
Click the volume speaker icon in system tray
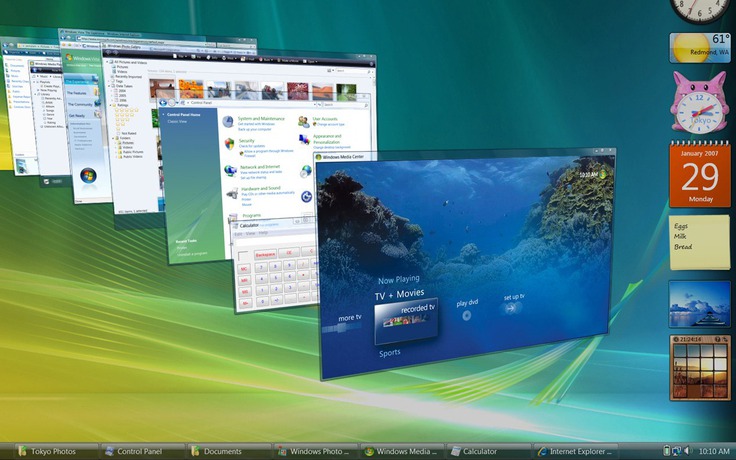(x=688, y=451)
